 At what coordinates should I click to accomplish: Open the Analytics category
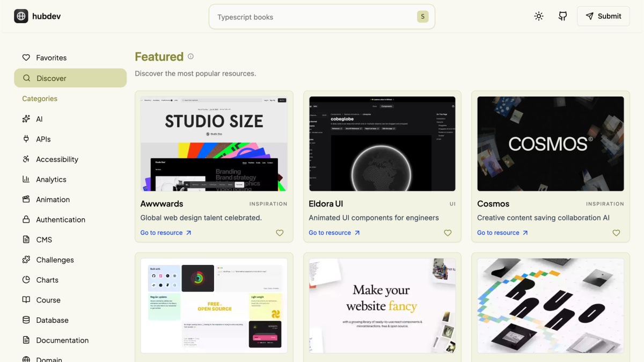[70, 179]
